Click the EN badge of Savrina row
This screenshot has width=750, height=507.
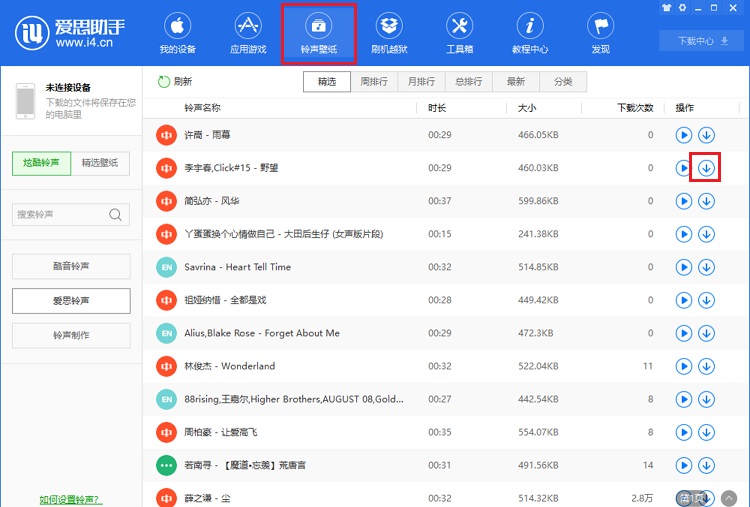pyautogui.click(x=166, y=267)
